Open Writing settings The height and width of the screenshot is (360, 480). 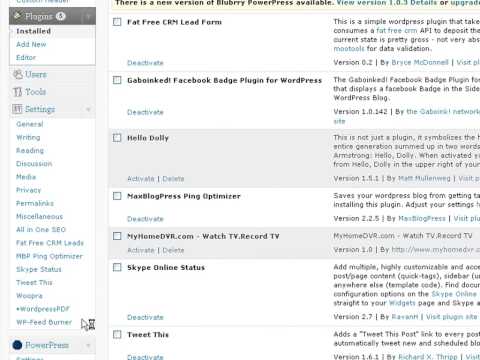28,137
